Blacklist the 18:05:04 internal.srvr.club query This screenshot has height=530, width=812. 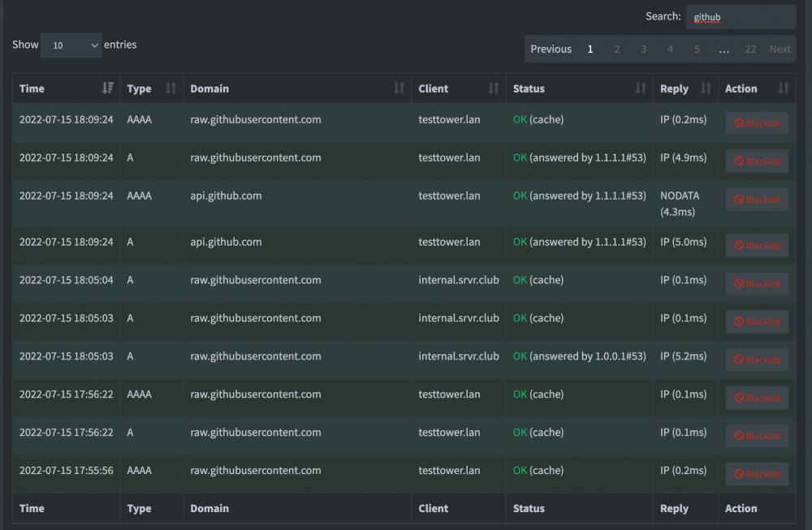coord(757,283)
